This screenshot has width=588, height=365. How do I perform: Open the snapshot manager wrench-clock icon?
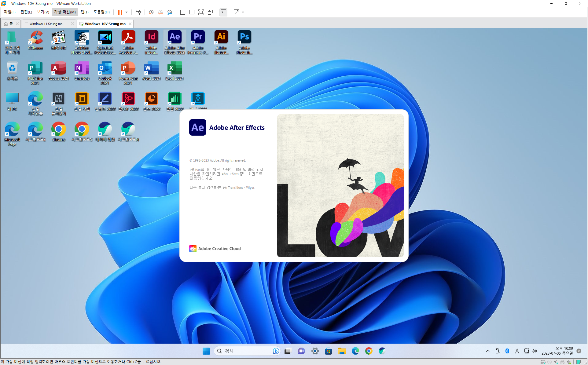tap(170, 12)
